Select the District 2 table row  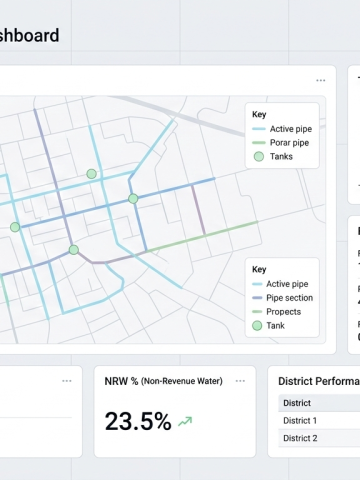(x=319, y=438)
